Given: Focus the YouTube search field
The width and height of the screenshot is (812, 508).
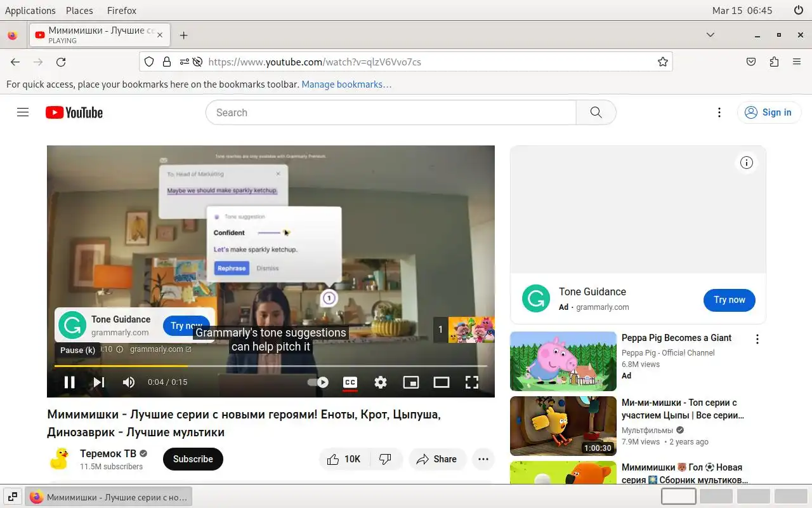Looking at the screenshot, I should (391, 112).
